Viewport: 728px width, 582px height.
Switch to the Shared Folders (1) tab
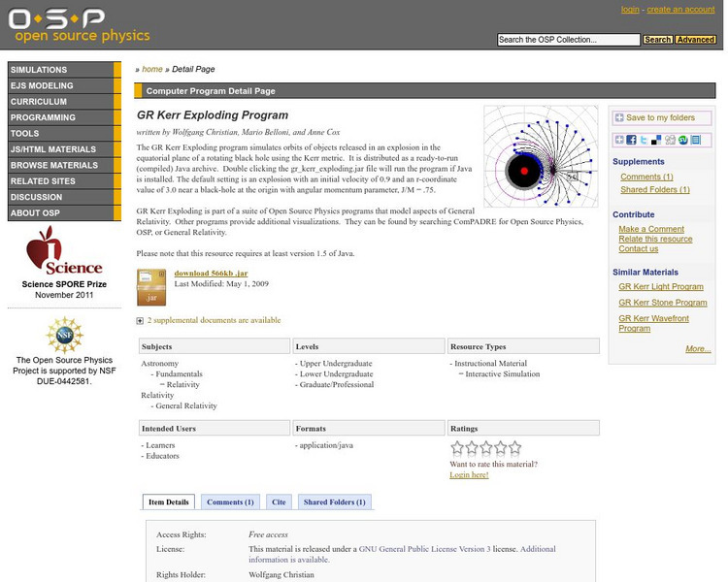tap(334, 502)
